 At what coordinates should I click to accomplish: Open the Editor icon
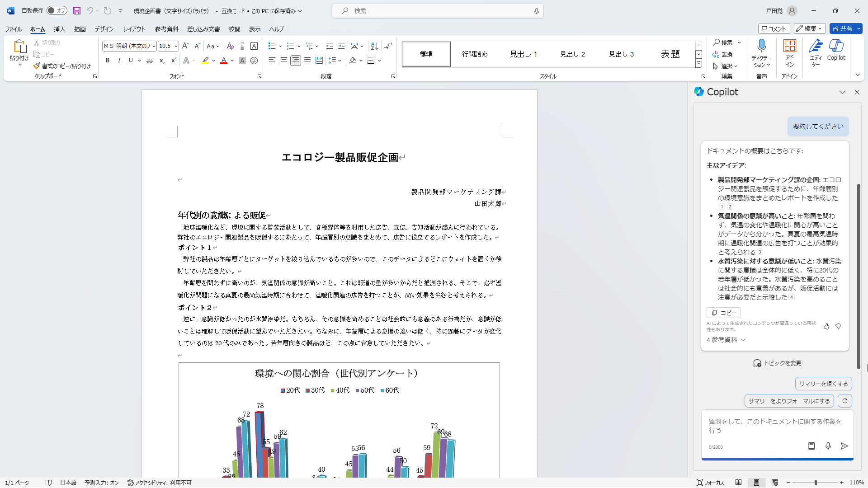point(816,46)
